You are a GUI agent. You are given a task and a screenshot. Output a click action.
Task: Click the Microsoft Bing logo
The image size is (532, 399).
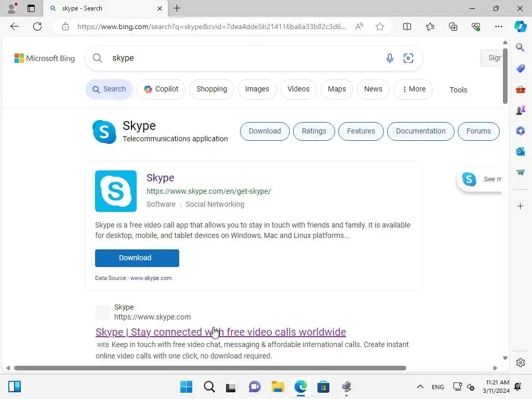click(45, 58)
